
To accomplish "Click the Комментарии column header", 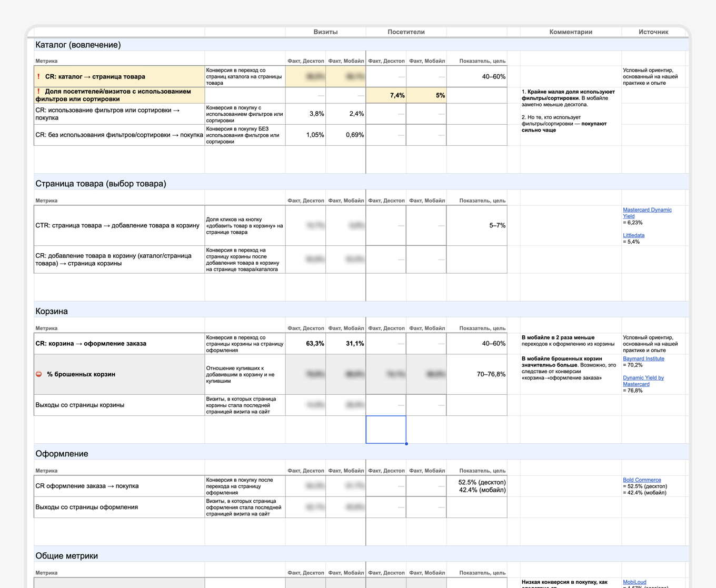I will (x=571, y=32).
